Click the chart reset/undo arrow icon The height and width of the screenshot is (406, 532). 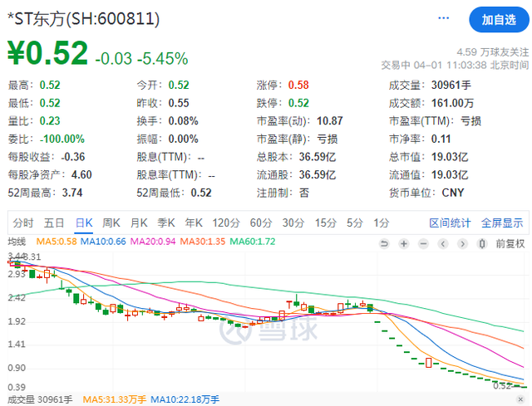coord(384,243)
